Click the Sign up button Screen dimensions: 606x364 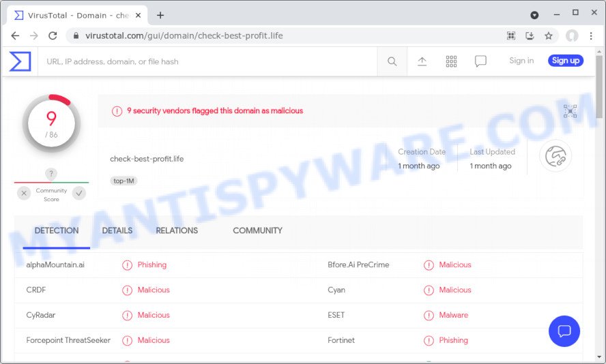tap(566, 61)
